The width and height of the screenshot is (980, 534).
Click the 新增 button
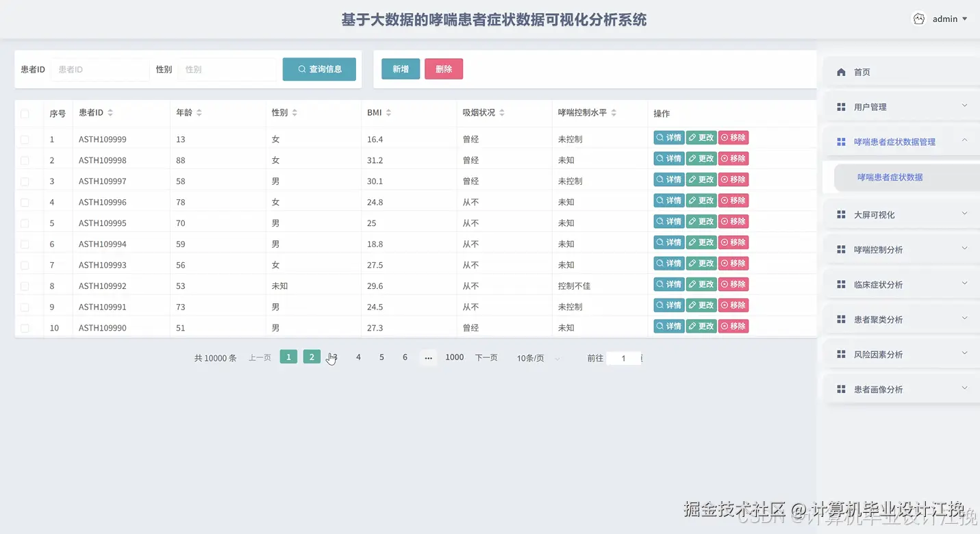coord(400,68)
